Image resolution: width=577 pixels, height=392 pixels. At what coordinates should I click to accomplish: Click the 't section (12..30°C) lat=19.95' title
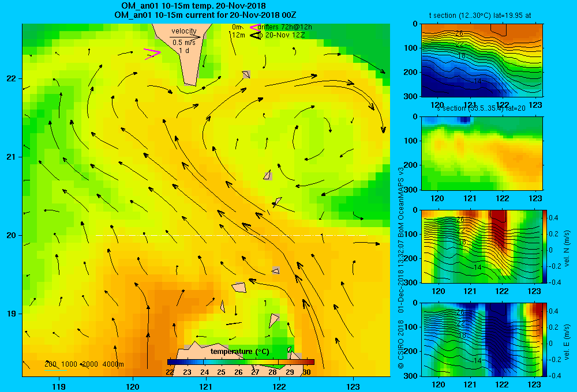[480, 16]
